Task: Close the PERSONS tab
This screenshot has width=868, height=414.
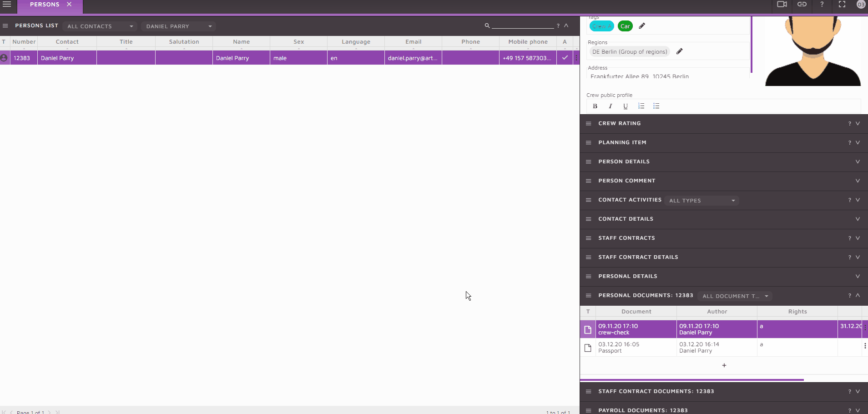Action: click(x=69, y=5)
